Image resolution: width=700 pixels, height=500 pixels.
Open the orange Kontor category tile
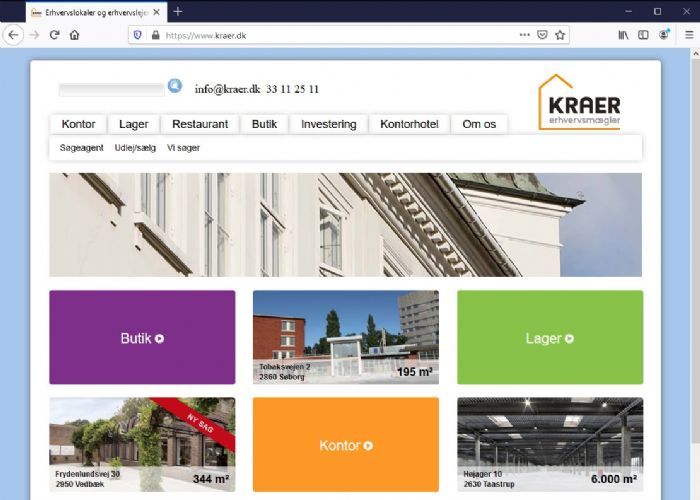pyautogui.click(x=346, y=444)
